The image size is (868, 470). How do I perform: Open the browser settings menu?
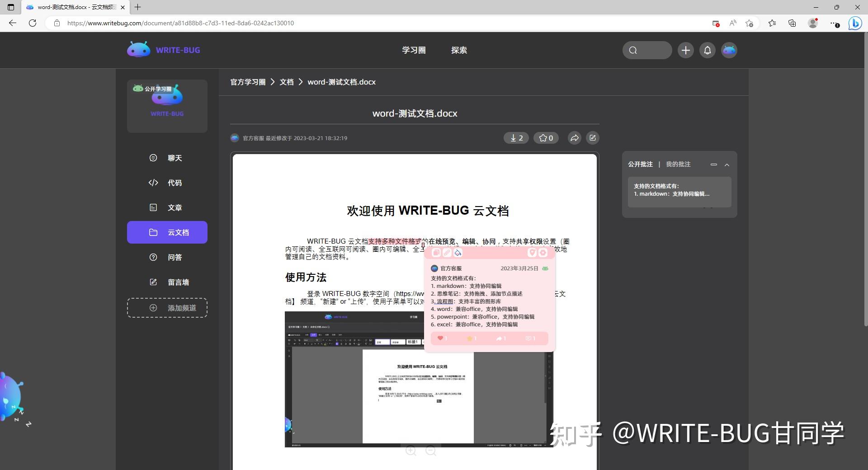pyautogui.click(x=835, y=23)
